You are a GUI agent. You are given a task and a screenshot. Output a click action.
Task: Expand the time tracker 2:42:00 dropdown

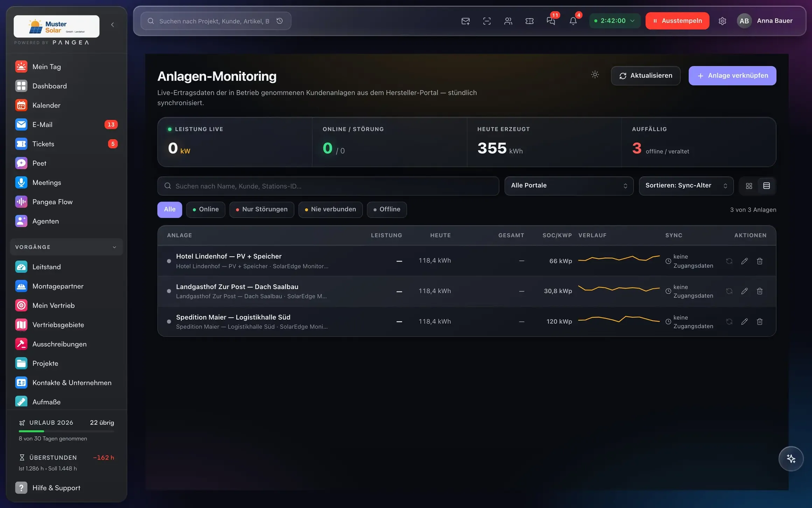coord(615,21)
